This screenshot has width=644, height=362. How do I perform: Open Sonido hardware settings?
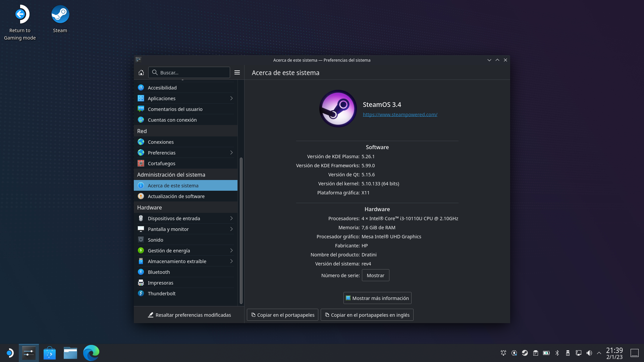(x=155, y=240)
